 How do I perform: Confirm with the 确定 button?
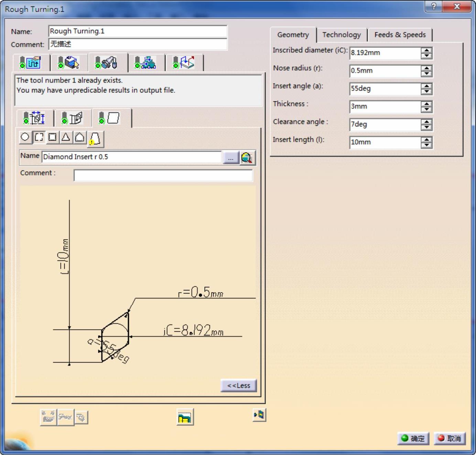tap(413, 439)
